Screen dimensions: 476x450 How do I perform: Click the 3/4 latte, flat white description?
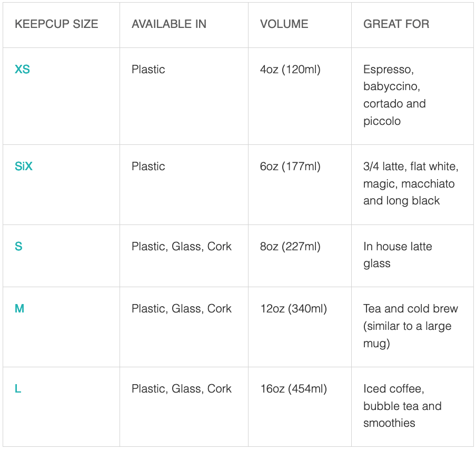coord(410,183)
